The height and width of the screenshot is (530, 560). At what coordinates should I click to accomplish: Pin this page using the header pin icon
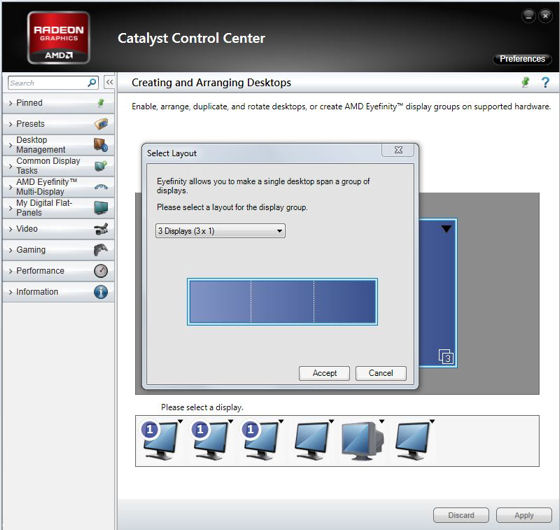tap(525, 82)
